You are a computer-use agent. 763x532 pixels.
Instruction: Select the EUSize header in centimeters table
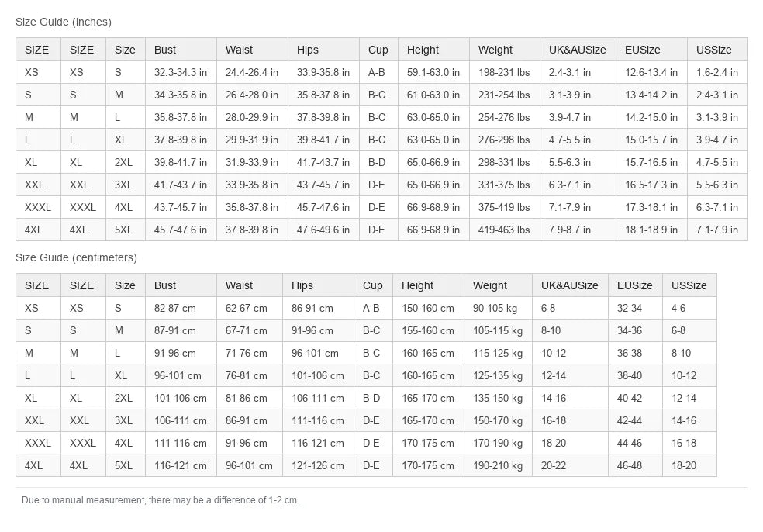635,285
